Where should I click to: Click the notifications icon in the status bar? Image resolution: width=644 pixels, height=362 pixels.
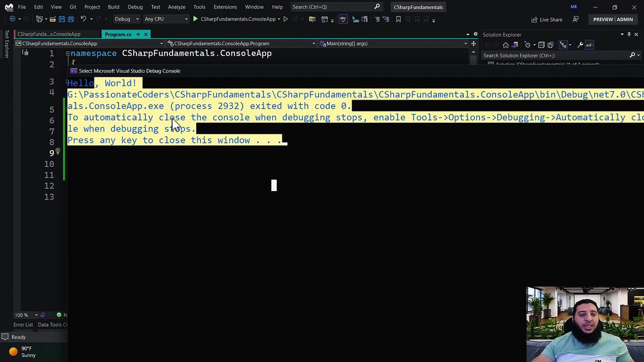coord(5,337)
